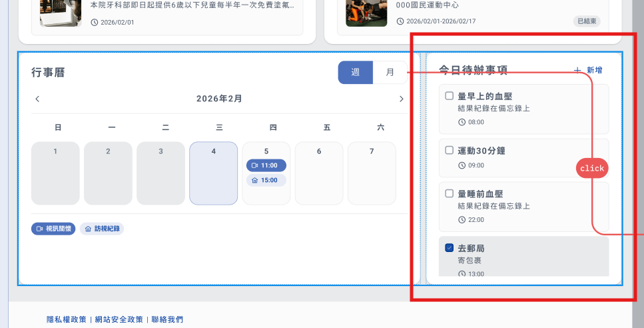Click the video icon on 11:00 event
The width and height of the screenshot is (644, 328).
pos(254,165)
